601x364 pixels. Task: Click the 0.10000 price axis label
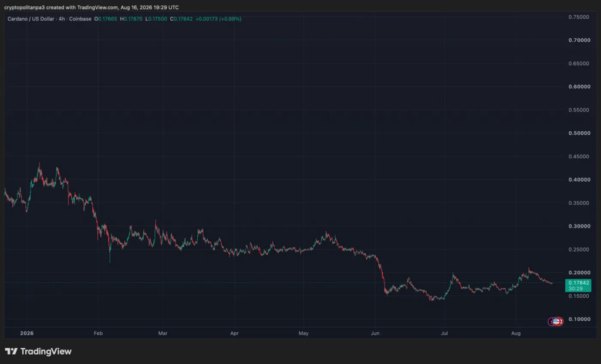point(579,319)
